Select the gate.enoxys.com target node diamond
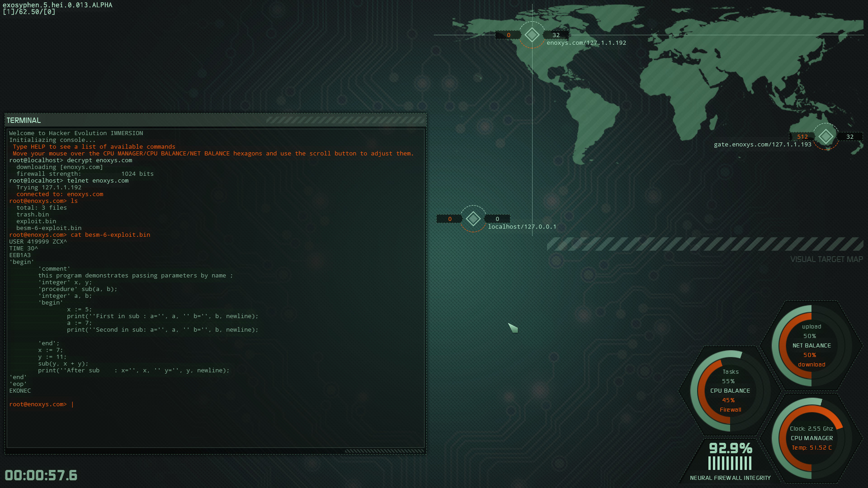868x488 pixels. pos(826,136)
